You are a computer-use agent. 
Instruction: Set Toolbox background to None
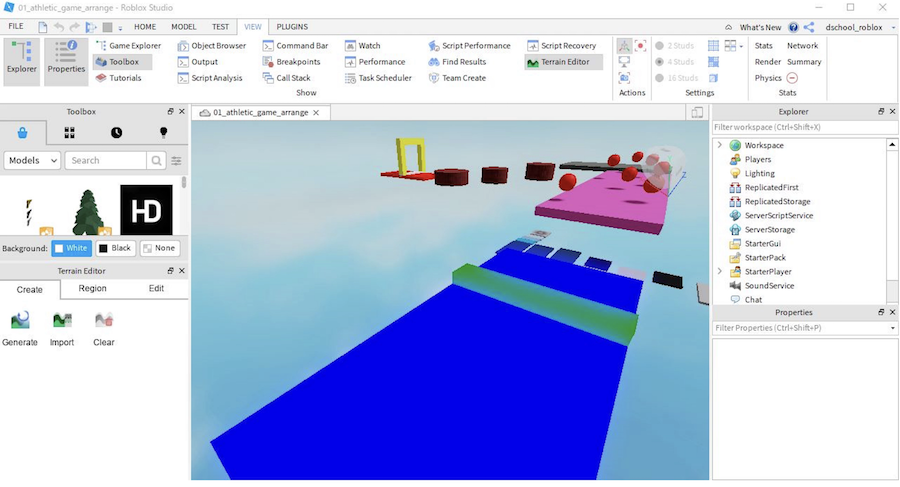tap(160, 248)
